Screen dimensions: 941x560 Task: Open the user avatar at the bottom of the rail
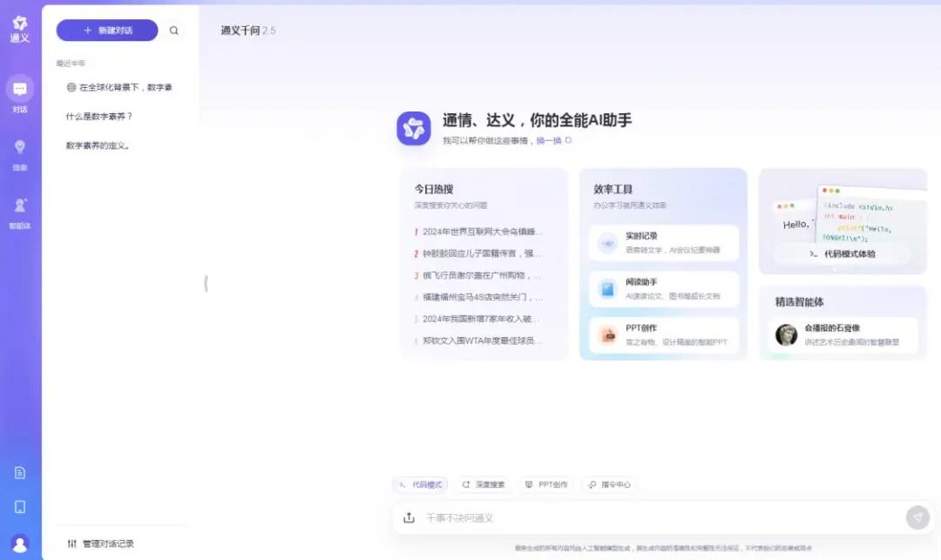coord(20,543)
